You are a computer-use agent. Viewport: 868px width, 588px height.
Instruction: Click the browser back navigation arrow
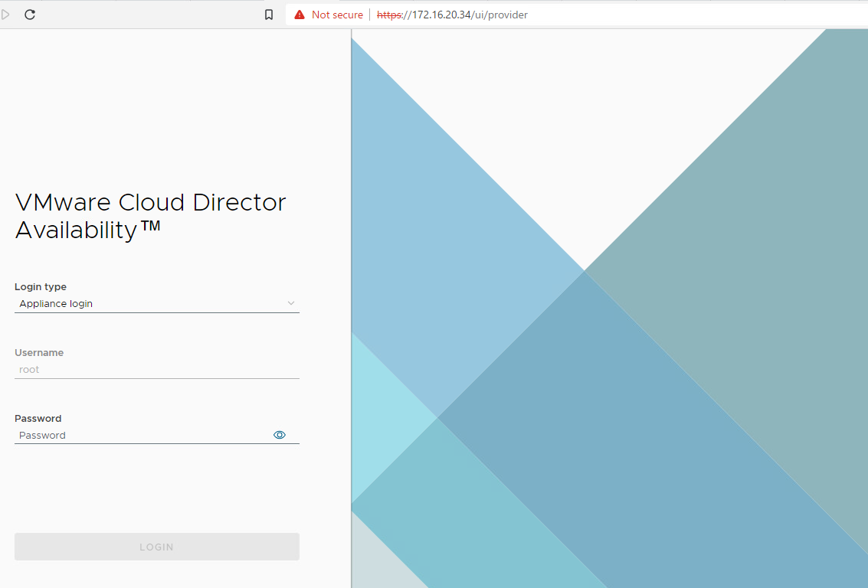pos(6,14)
